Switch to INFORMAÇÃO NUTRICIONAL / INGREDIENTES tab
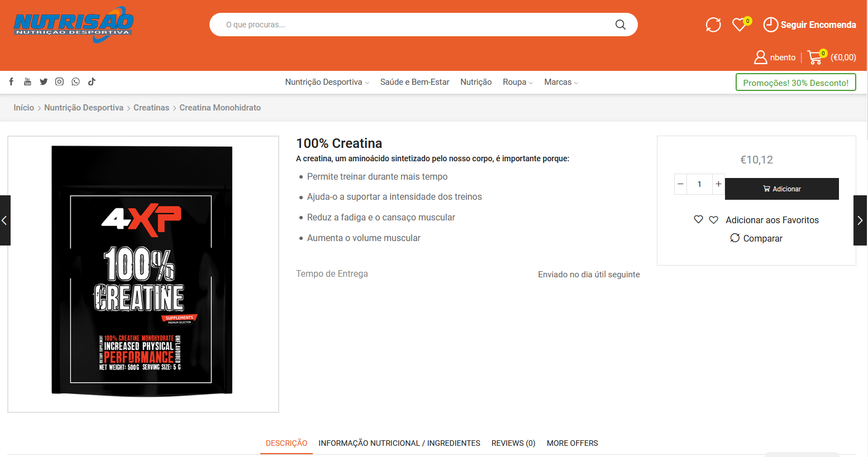Screen dimensions: 868x457 (x=399, y=443)
